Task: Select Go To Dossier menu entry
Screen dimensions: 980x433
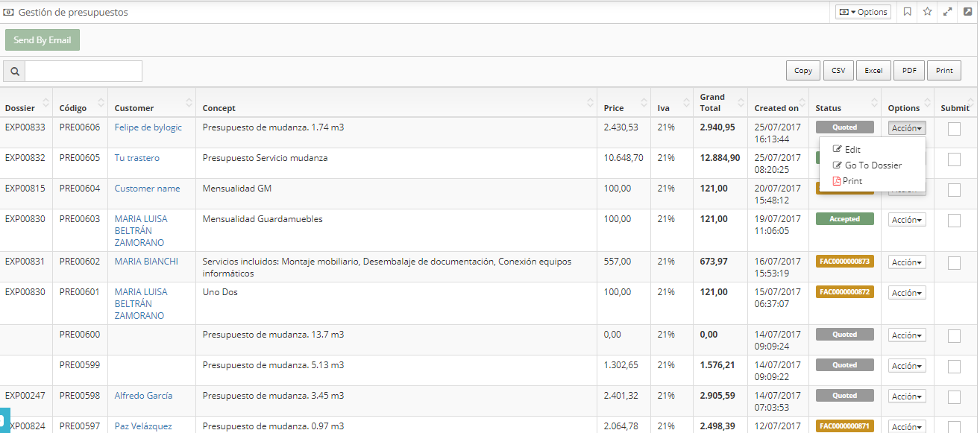Action: point(873,165)
